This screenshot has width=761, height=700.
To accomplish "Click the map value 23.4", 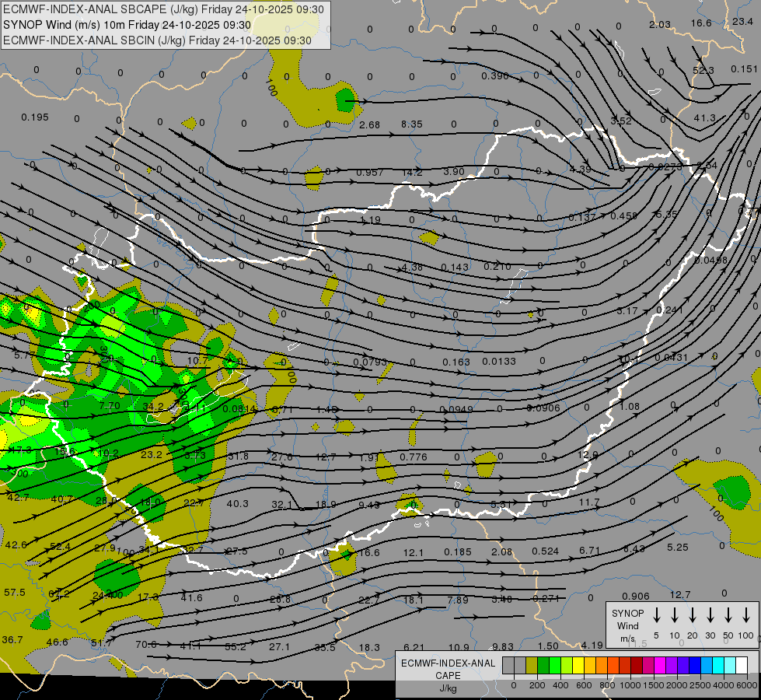I will (742, 21).
